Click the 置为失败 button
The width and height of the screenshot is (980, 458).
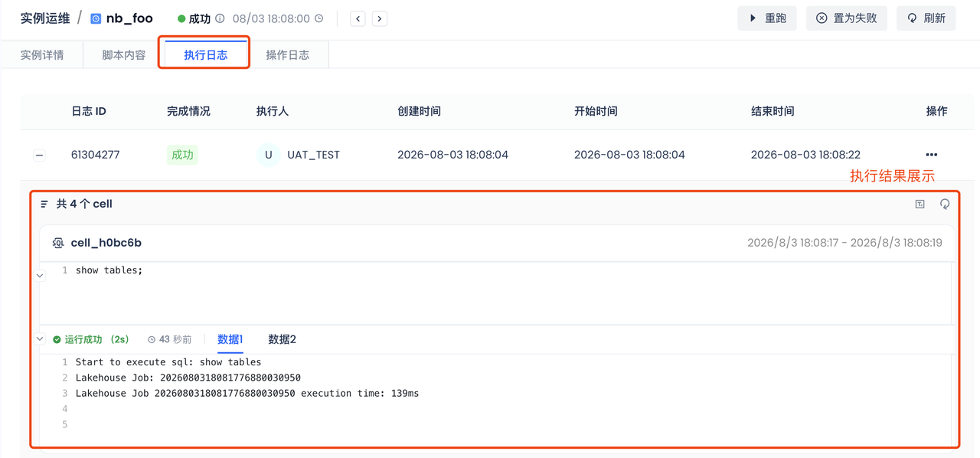click(x=847, y=18)
